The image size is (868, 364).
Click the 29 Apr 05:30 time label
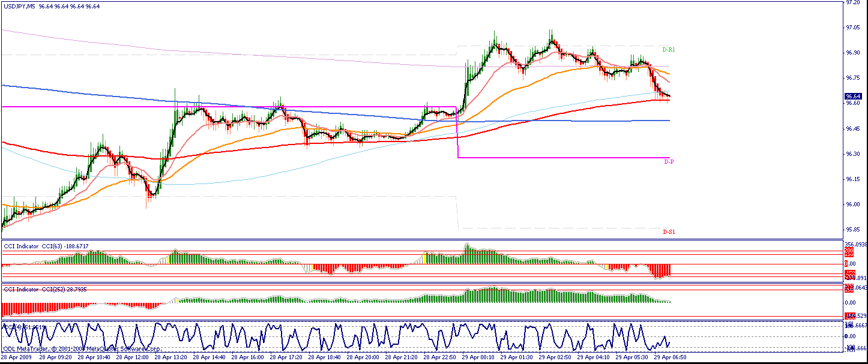point(631,357)
